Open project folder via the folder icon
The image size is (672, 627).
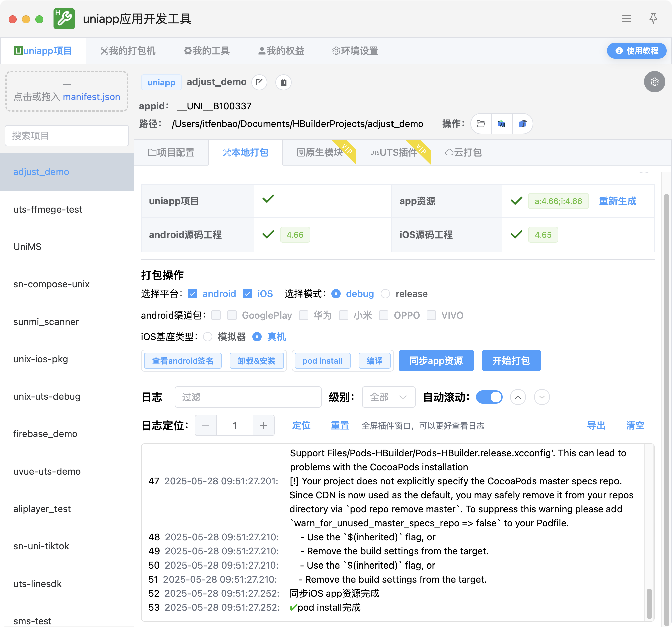point(481,124)
